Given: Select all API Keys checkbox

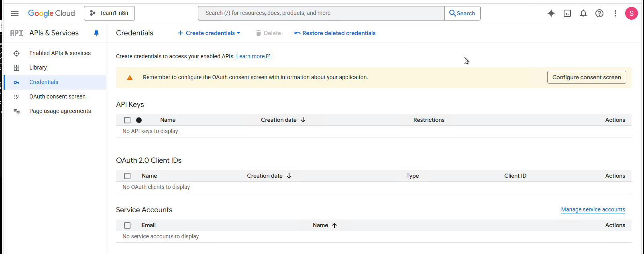Looking at the screenshot, I should coord(127,120).
